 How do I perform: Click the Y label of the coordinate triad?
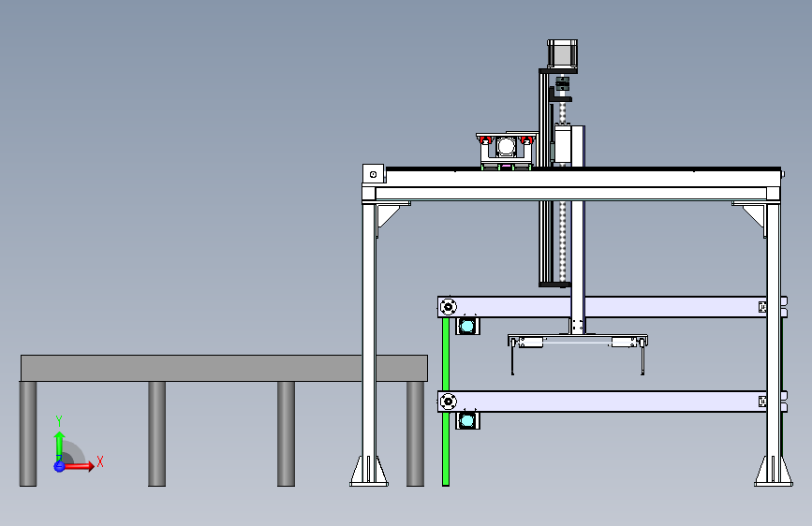click(59, 421)
